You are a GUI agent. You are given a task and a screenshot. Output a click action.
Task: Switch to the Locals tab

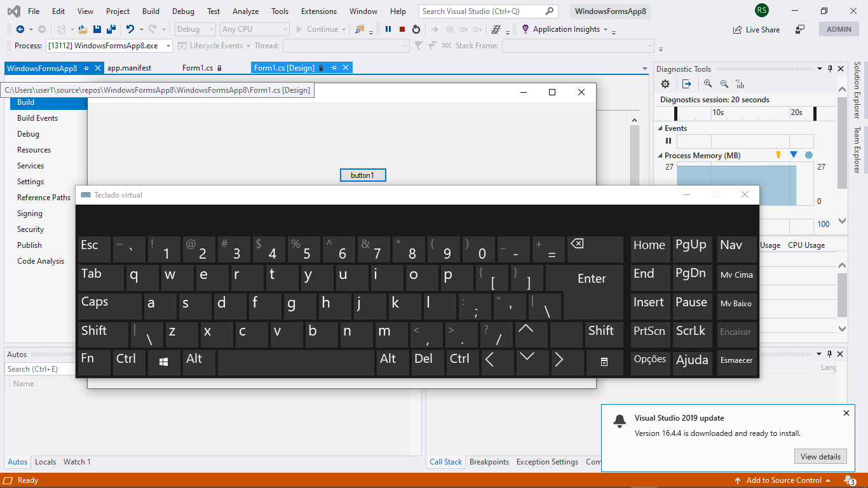45,462
